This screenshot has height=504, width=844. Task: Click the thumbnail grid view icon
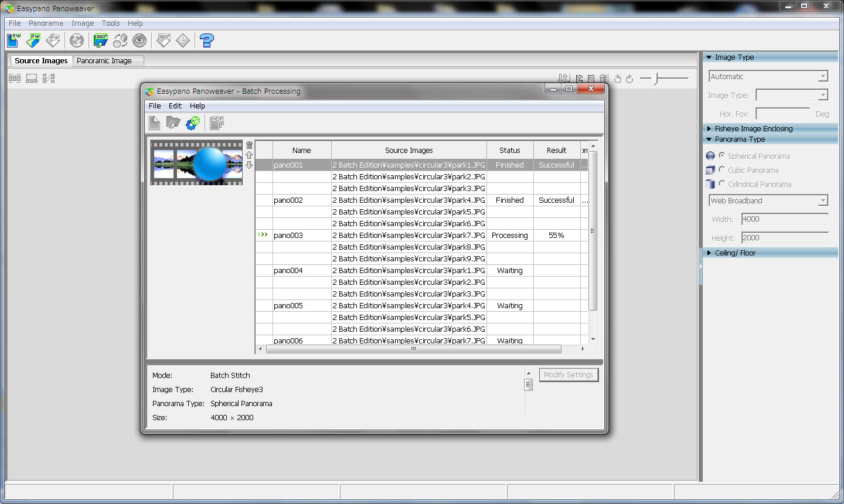click(15, 78)
